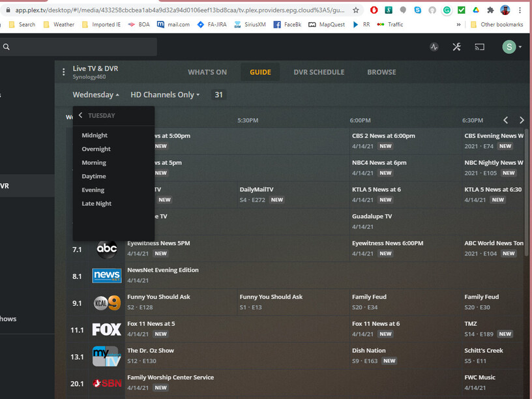
Task: Select the ABC channel 7.1 logo
Action: [106, 249]
